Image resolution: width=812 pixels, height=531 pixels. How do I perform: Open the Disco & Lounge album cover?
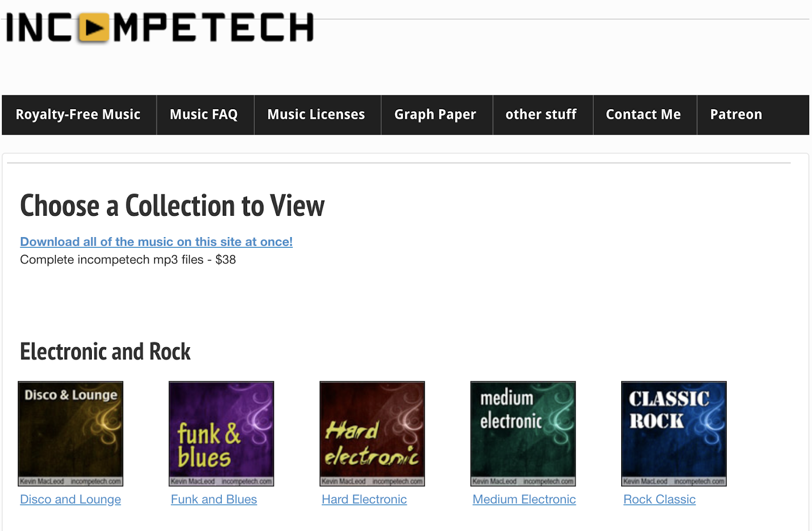click(x=71, y=434)
